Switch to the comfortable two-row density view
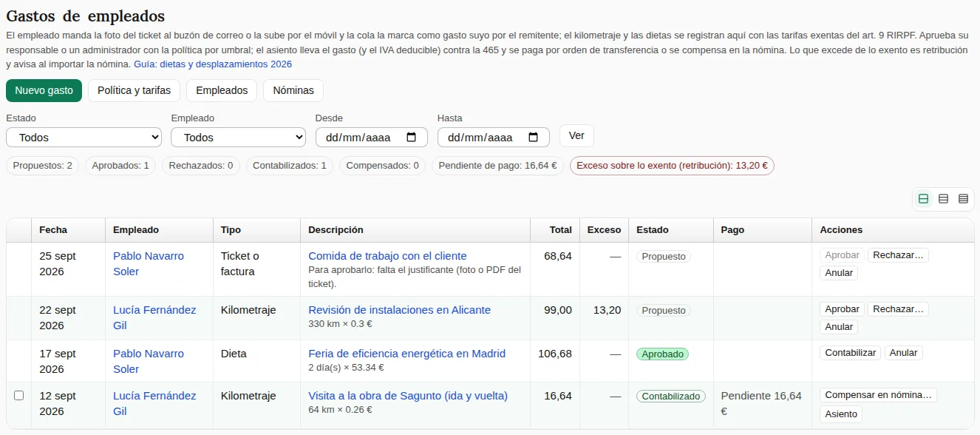This screenshot has width=980, height=435. click(x=923, y=199)
